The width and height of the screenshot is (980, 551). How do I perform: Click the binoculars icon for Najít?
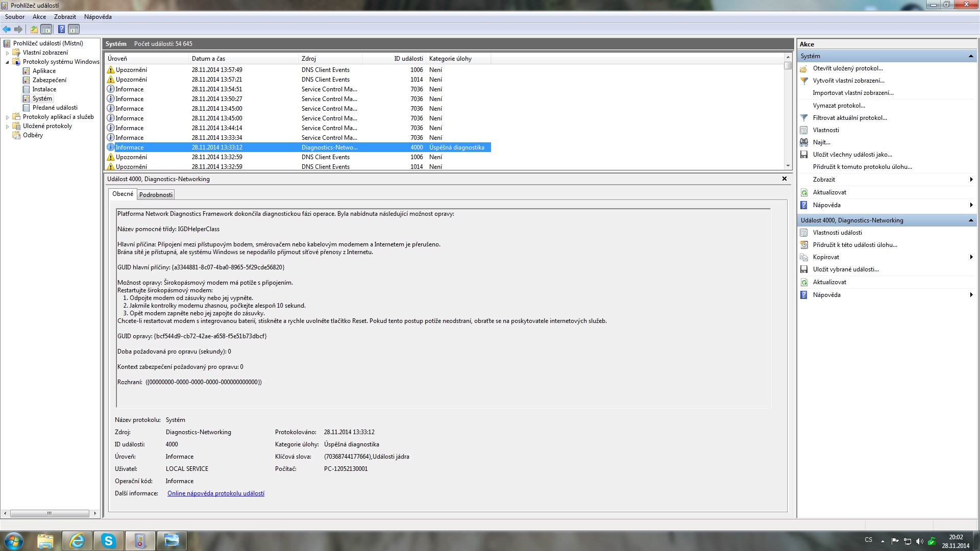pos(804,142)
